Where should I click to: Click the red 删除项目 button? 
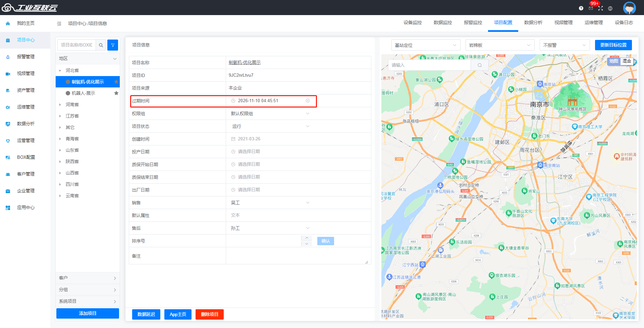tap(210, 314)
